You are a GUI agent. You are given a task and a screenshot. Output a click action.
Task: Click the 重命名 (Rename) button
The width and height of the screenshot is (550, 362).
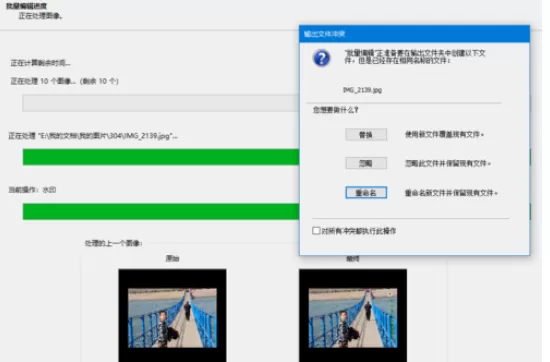366,193
